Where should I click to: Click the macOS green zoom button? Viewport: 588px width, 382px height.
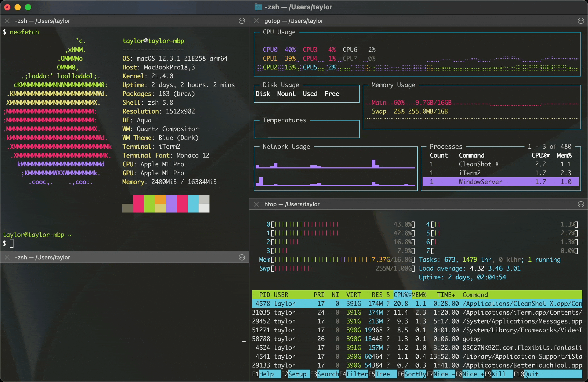(28, 7)
